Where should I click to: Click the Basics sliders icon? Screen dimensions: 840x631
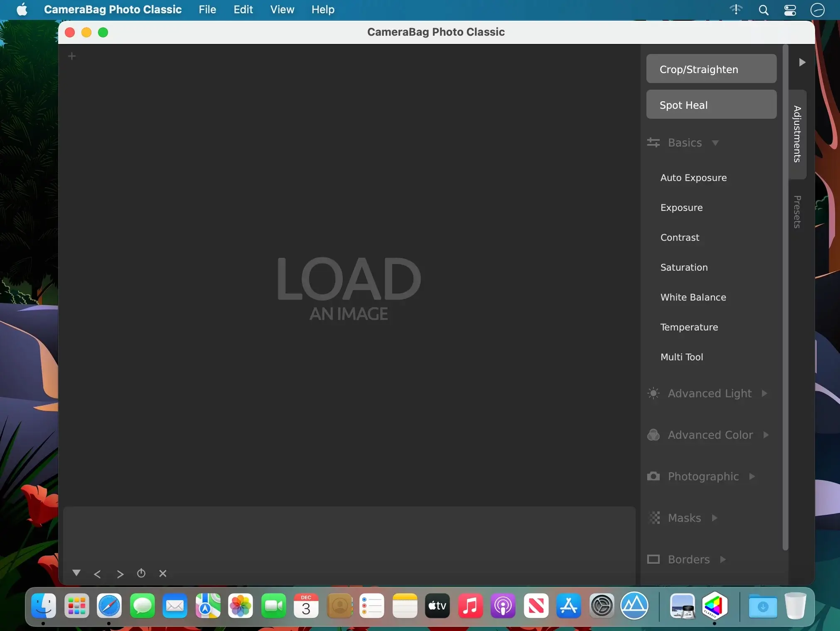tap(653, 143)
